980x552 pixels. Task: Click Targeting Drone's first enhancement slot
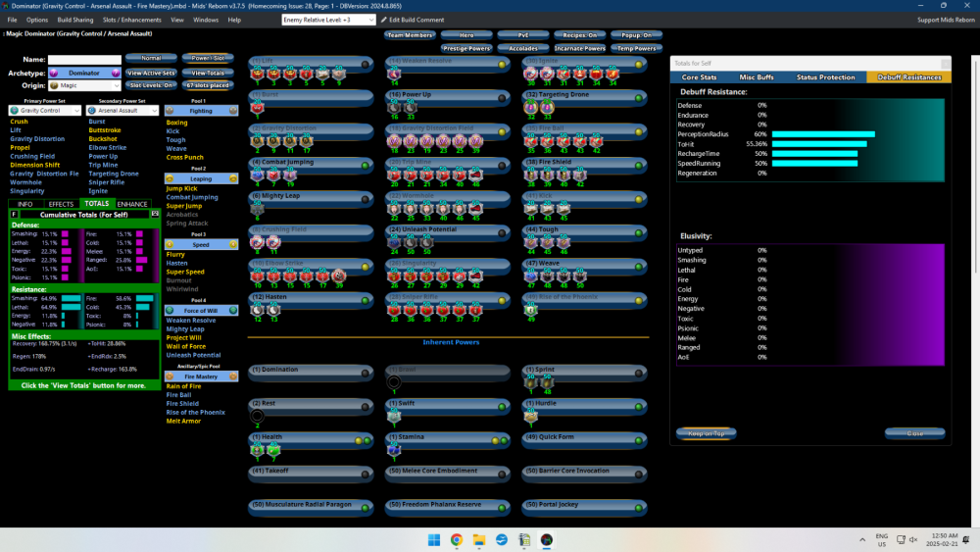click(x=530, y=108)
